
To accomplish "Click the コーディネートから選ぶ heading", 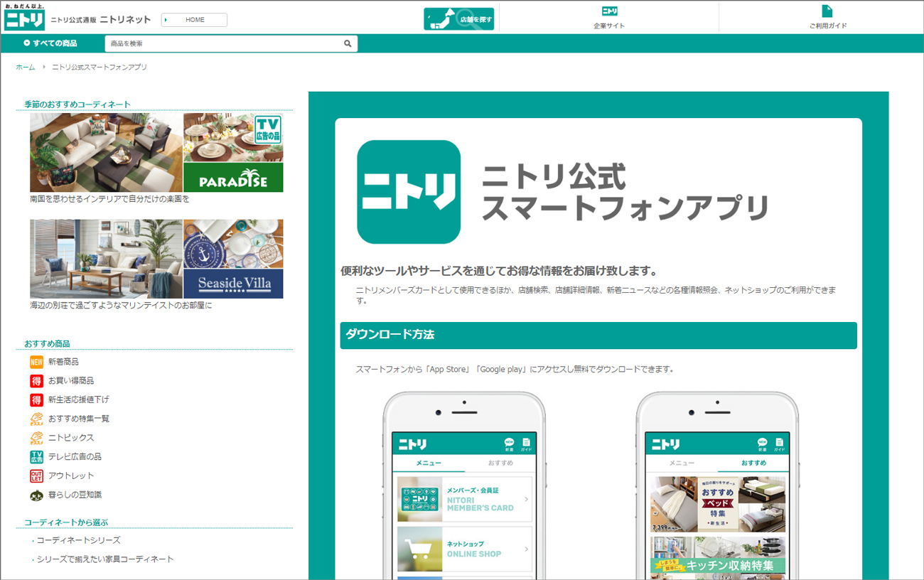I will point(66,522).
